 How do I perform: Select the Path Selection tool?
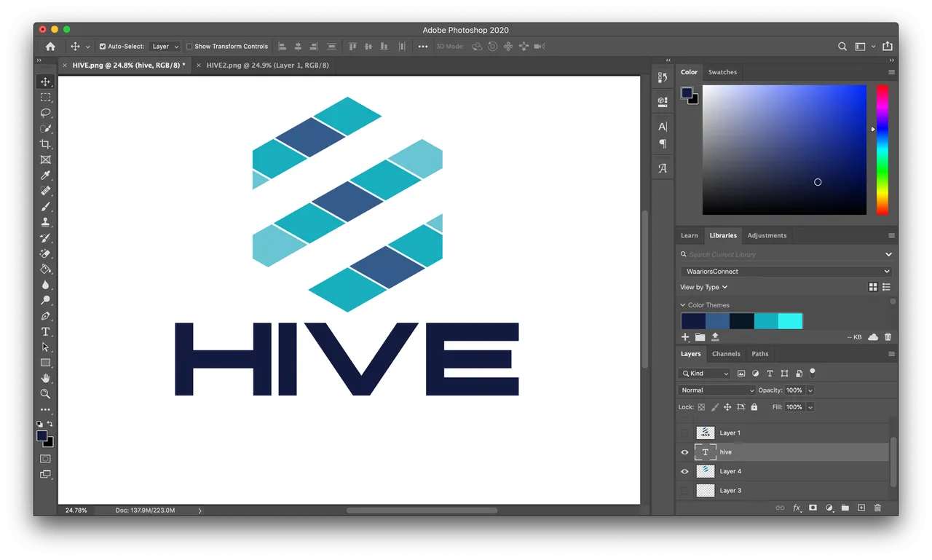pyautogui.click(x=45, y=347)
